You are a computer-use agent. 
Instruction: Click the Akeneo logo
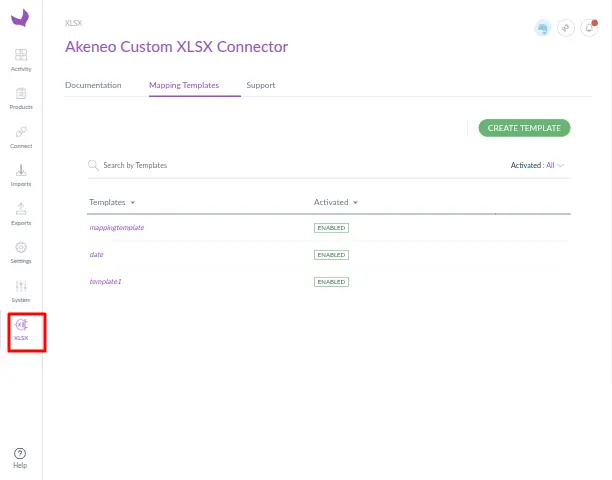click(20, 18)
